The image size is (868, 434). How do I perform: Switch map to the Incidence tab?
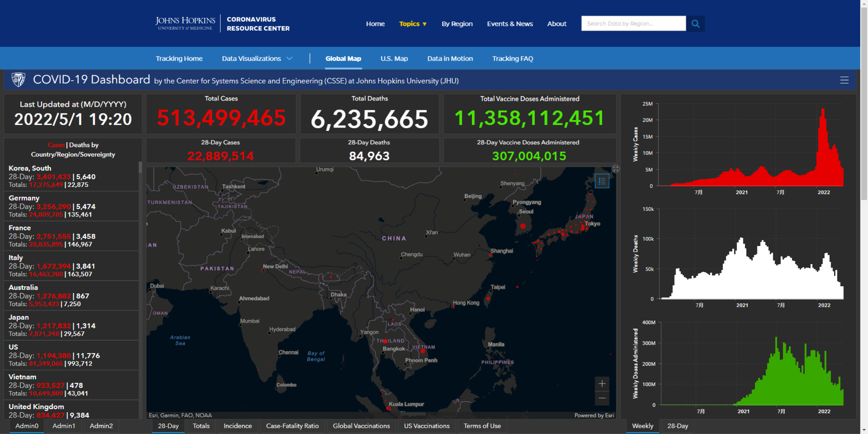point(238,426)
